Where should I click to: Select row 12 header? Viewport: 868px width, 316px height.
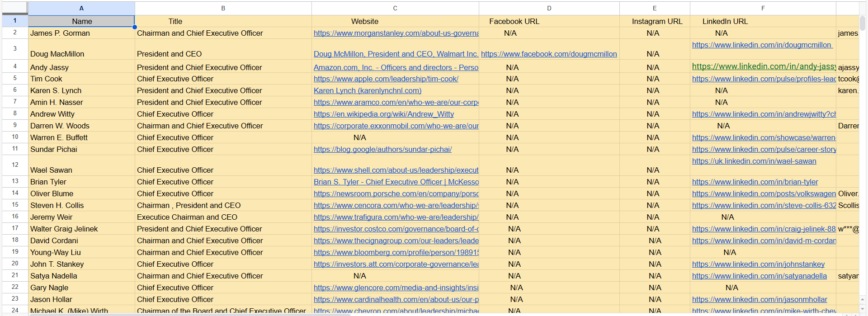[15, 165]
